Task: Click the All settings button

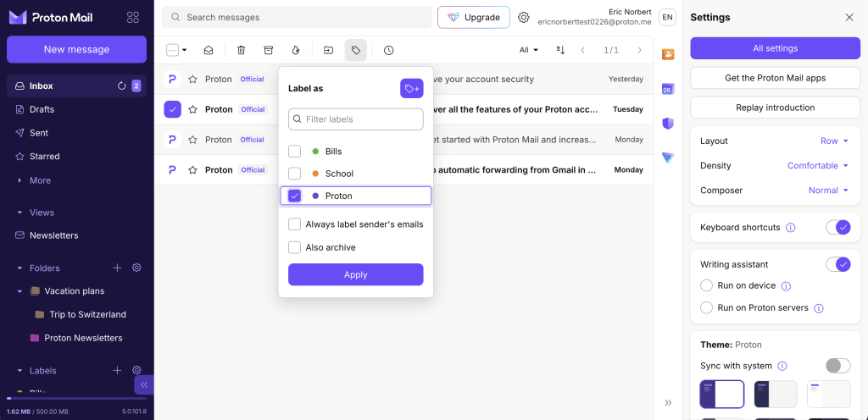Action: [775, 48]
